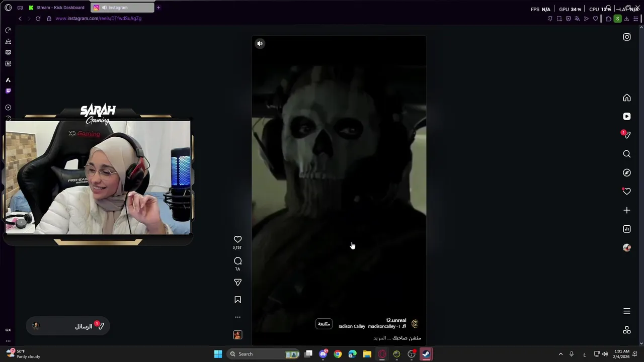Open the Instagram logo icon

[626, 37]
